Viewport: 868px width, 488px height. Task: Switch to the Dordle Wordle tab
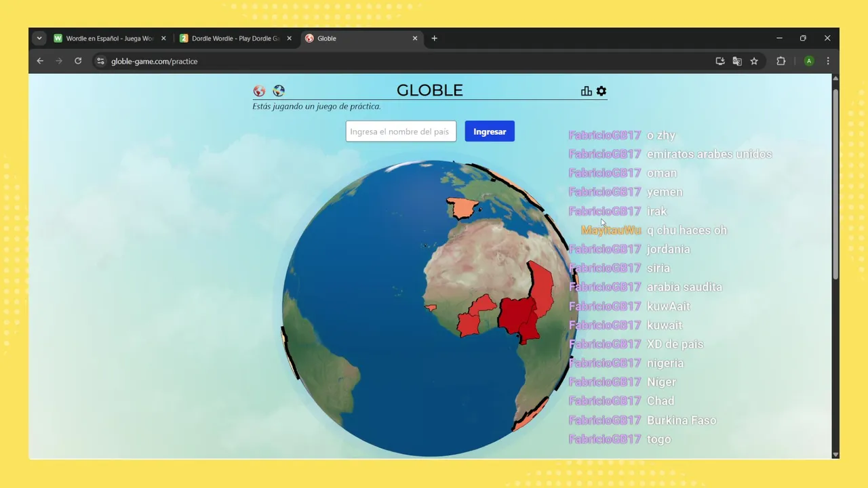point(236,39)
